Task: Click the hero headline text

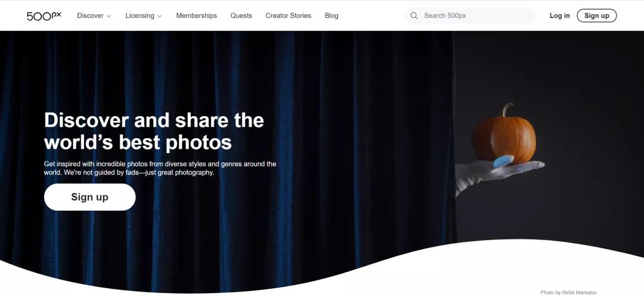Action: pyautogui.click(x=154, y=131)
